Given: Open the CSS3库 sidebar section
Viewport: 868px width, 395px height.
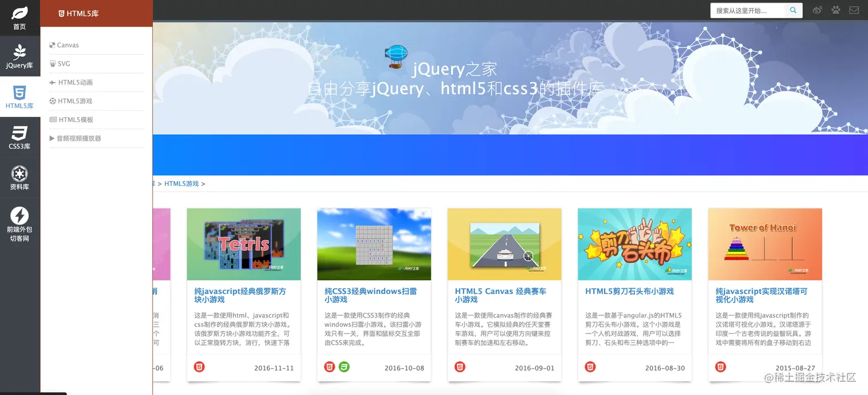Looking at the screenshot, I should (x=20, y=138).
